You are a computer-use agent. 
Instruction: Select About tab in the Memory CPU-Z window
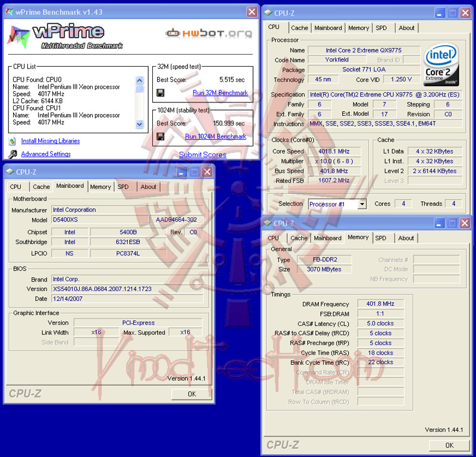click(406, 238)
